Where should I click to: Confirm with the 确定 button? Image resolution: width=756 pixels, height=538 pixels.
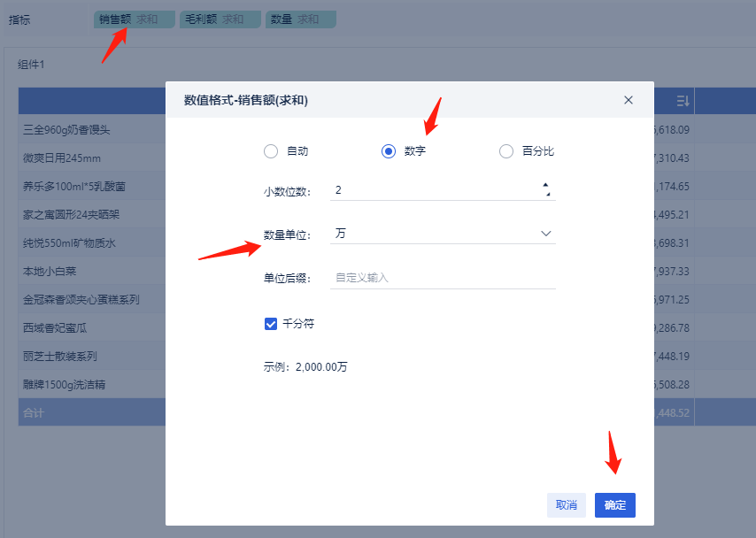coord(614,504)
